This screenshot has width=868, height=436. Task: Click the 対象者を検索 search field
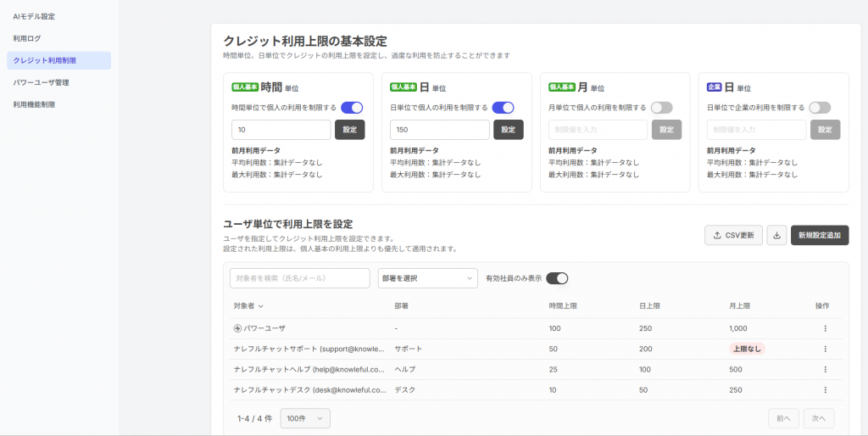299,278
